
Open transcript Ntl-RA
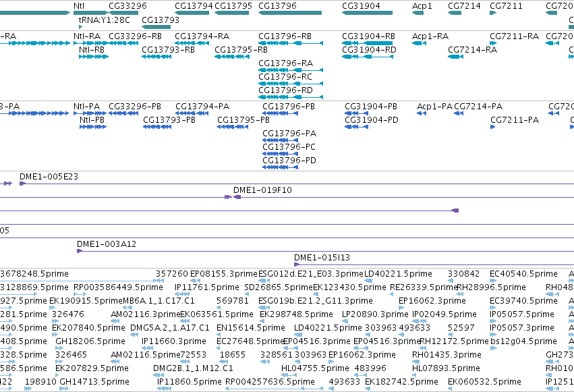(87, 36)
